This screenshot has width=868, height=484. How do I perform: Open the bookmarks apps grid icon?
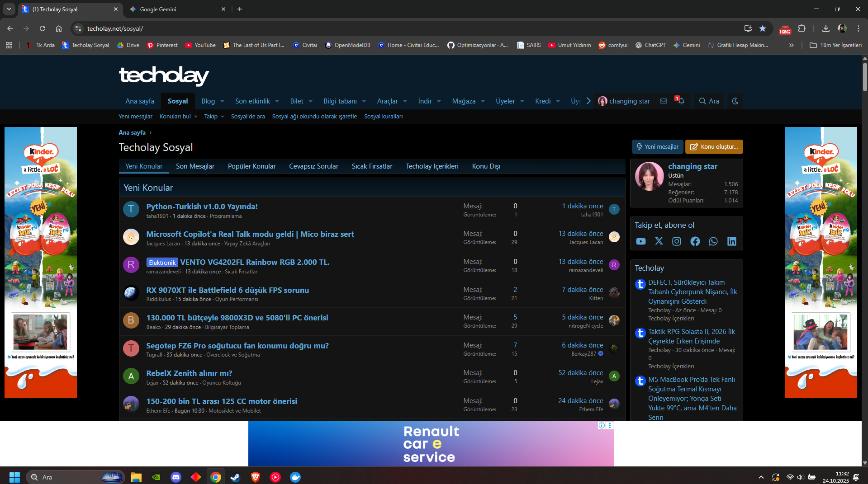click(9, 45)
